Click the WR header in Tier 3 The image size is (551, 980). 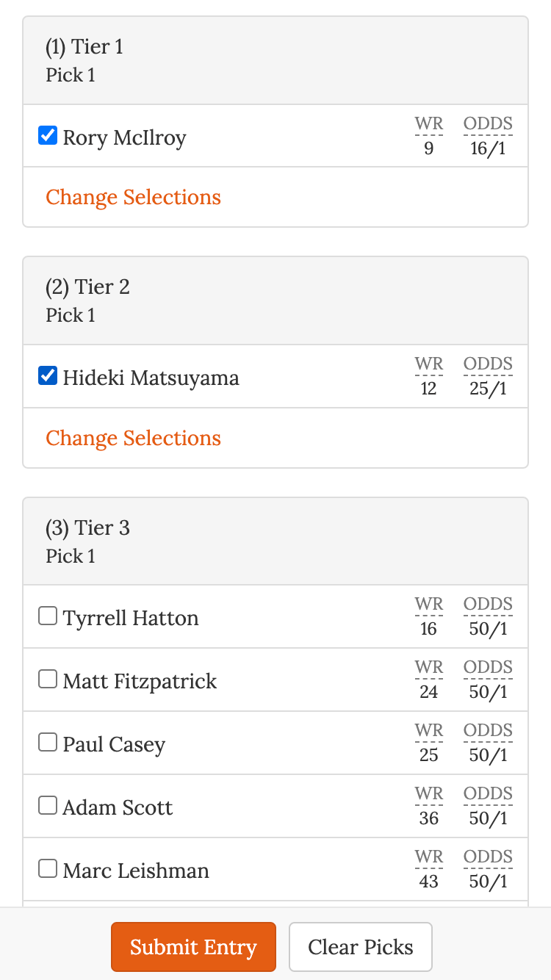tap(429, 604)
